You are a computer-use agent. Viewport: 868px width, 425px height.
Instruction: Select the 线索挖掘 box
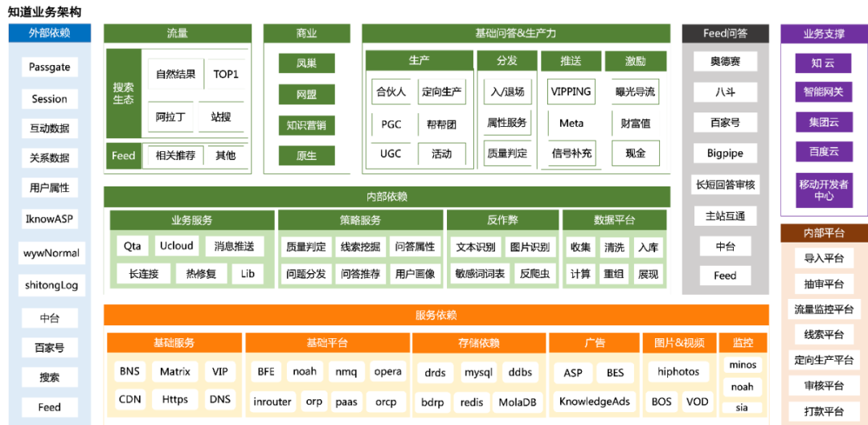pos(360,247)
